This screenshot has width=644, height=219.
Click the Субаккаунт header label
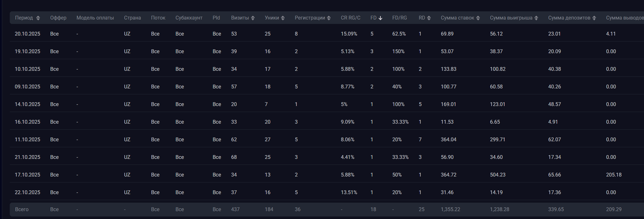tap(189, 18)
